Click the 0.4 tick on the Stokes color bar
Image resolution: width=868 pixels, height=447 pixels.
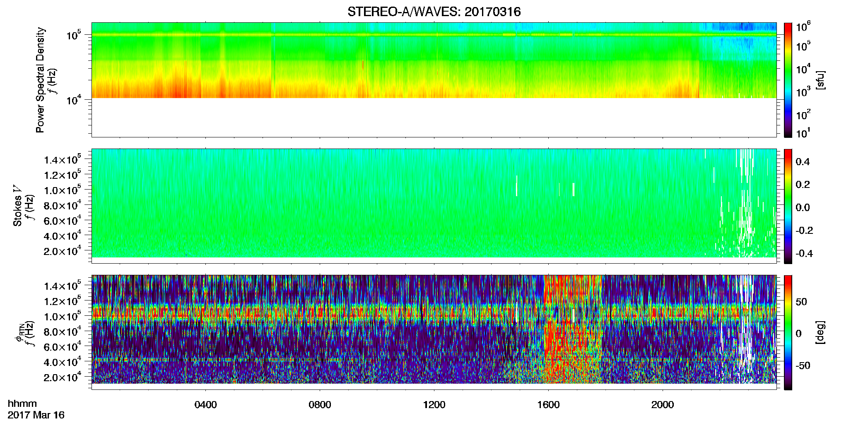coord(803,162)
